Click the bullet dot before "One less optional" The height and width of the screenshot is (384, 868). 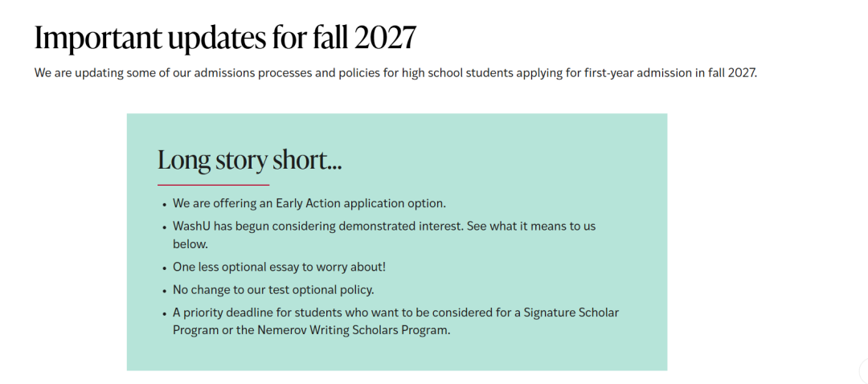(165, 268)
